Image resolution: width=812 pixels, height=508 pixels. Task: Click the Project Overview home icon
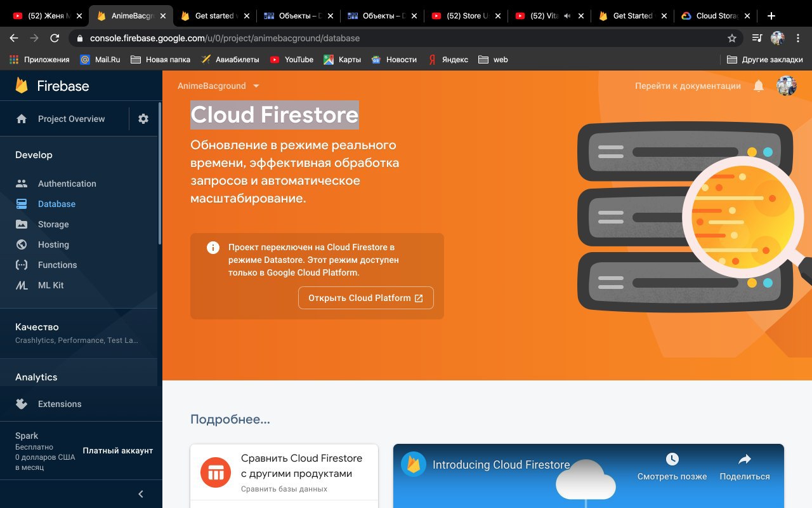click(x=22, y=119)
